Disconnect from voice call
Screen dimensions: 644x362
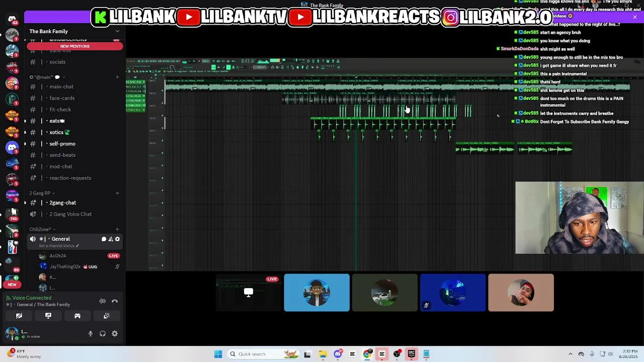pos(115,301)
